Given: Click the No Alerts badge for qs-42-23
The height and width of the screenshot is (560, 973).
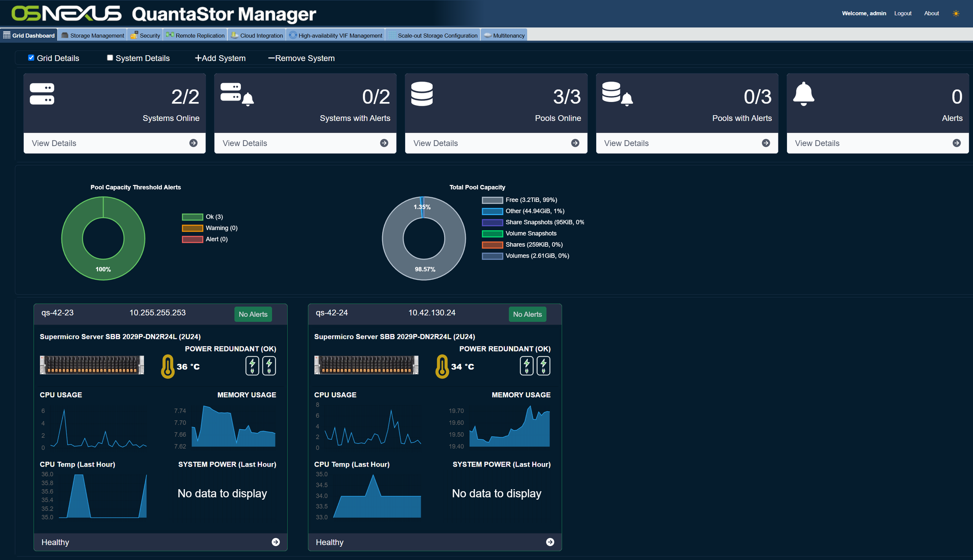Looking at the screenshot, I should (253, 314).
